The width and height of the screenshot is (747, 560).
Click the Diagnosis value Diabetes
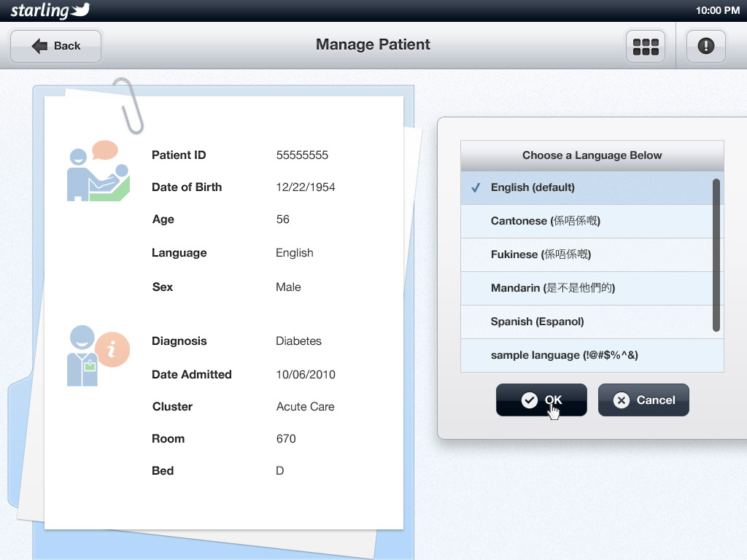(298, 341)
